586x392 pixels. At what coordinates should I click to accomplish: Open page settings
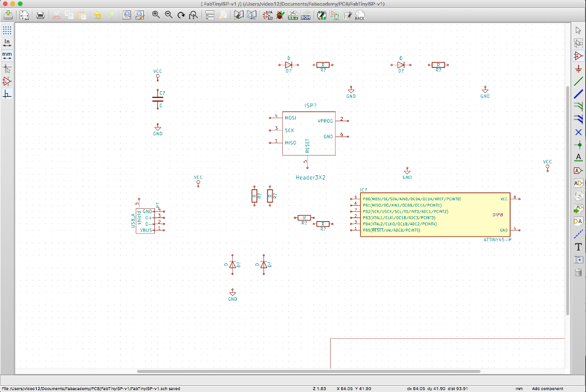(x=24, y=15)
